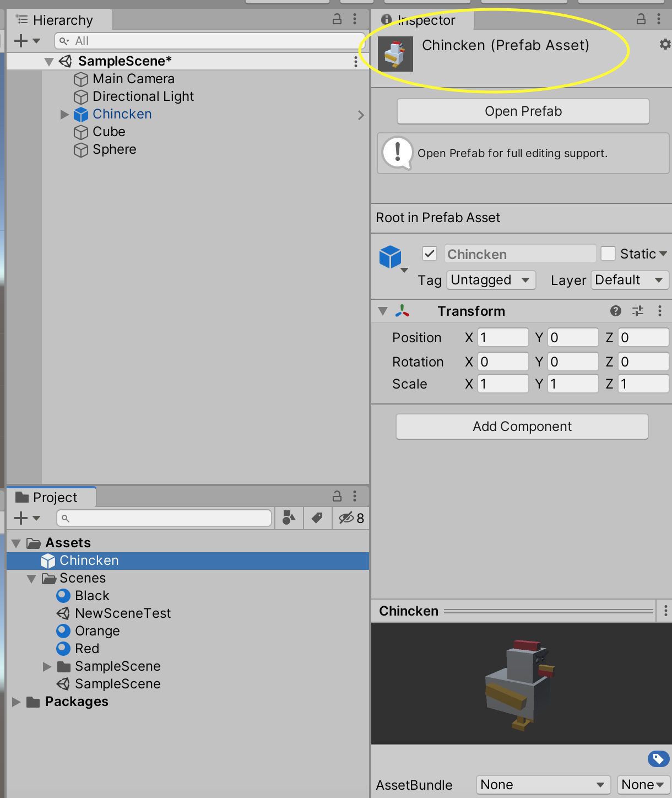This screenshot has height=798, width=672.
Task: Switch to the Inspector tab
Action: tap(423, 20)
